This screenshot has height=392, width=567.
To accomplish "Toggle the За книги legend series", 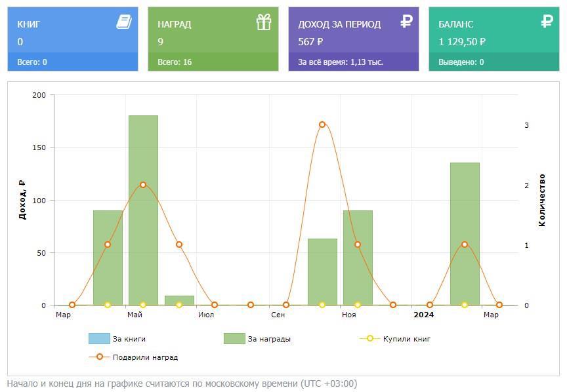I will click(129, 339).
